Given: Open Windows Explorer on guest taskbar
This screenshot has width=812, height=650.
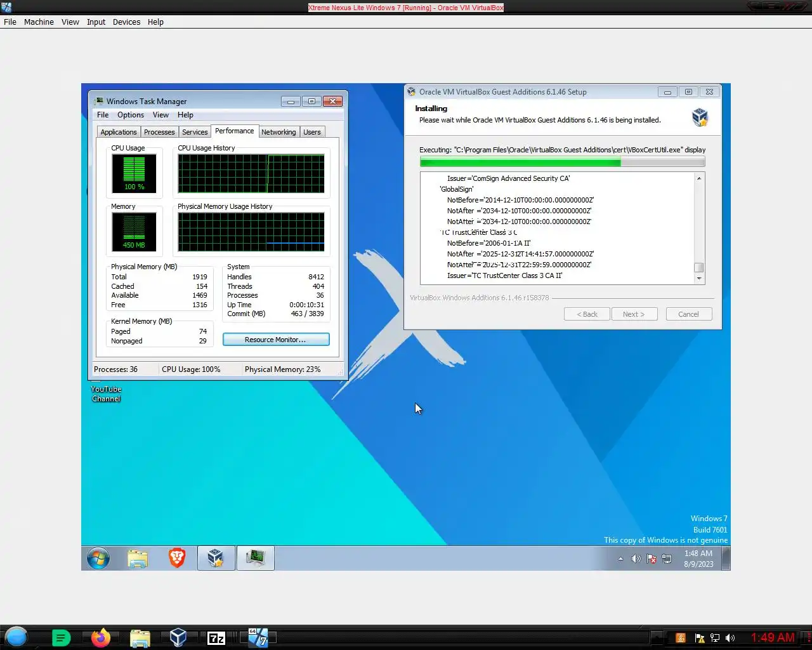Looking at the screenshot, I should click(x=138, y=559).
